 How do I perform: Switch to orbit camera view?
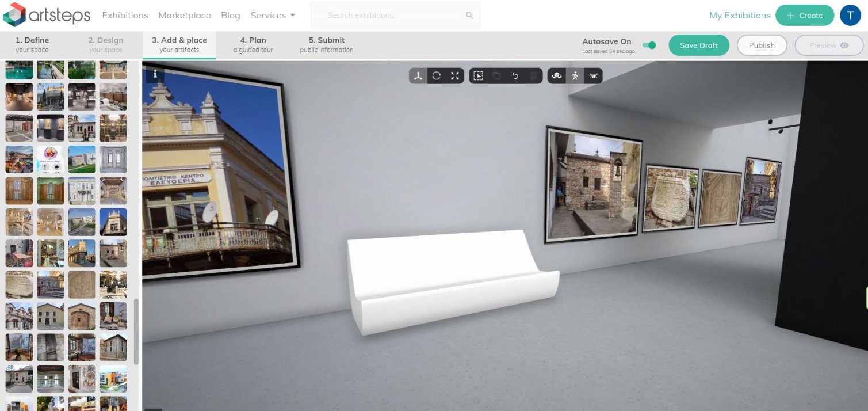point(556,76)
